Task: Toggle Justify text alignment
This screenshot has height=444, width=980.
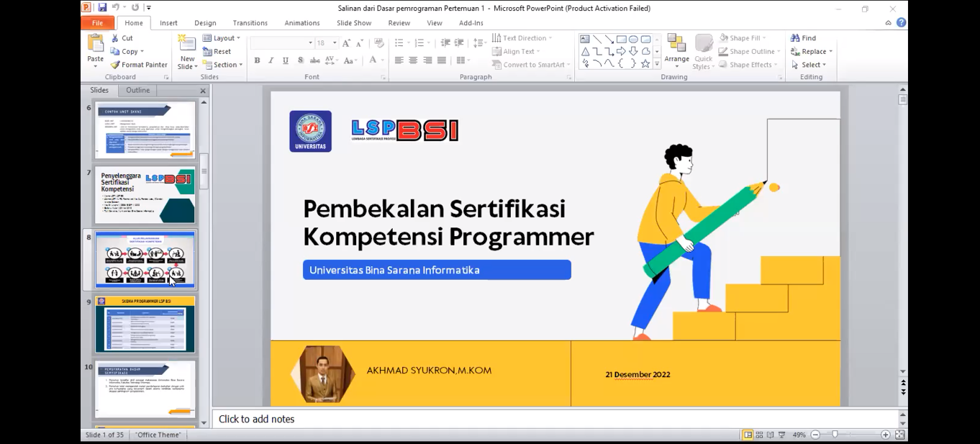Action: point(442,60)
